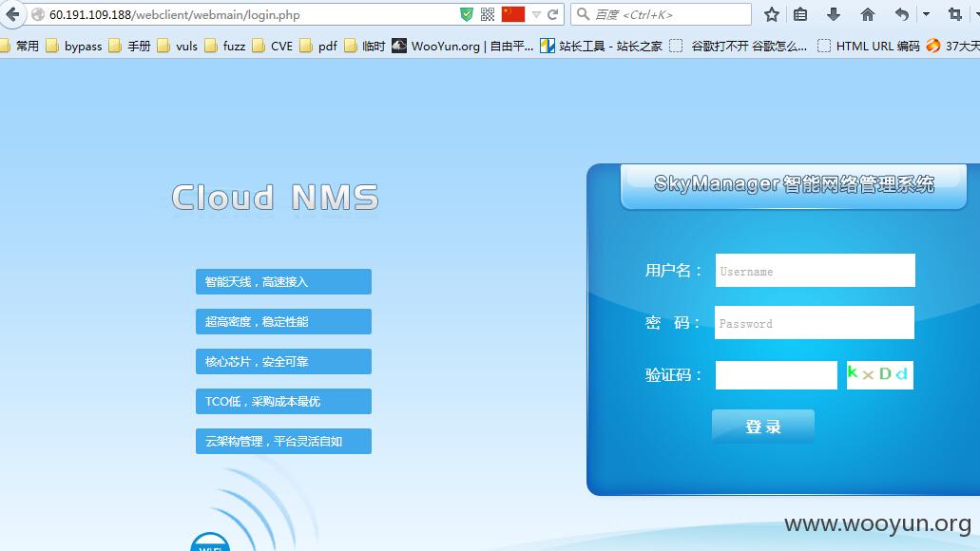Open the 常用 bookmarks folder
Screen dimensions: 980x551
coord(20,46)
